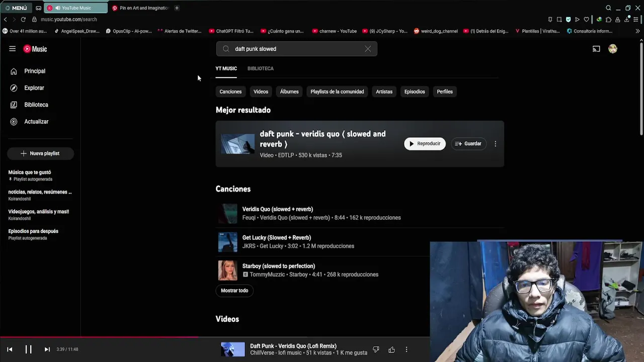Click the address bar URL music.youtube.com/search
644x362 pixels.
(x=68, y=19)
